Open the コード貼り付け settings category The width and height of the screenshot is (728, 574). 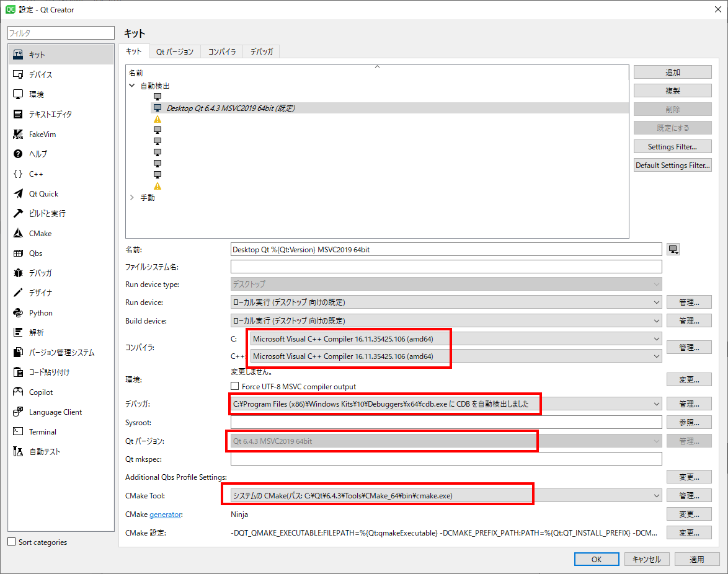[61, 372]
